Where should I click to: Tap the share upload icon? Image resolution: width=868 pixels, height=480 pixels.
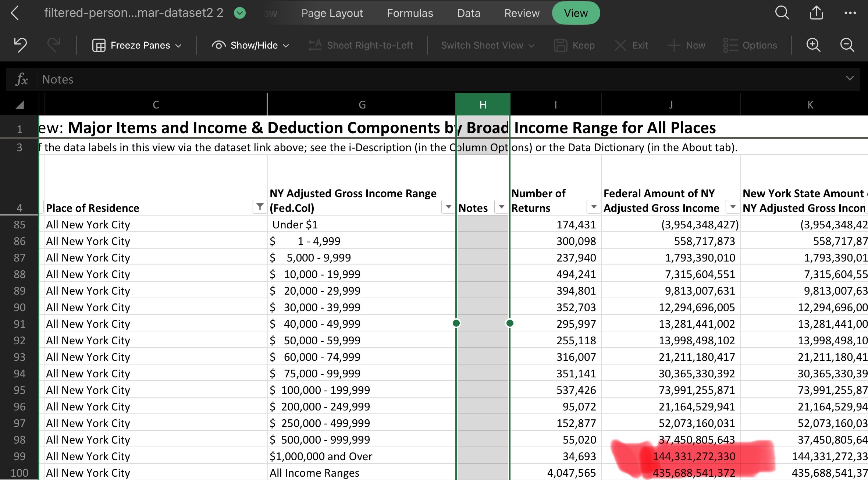pyautogui.click(x=816, y=13)
